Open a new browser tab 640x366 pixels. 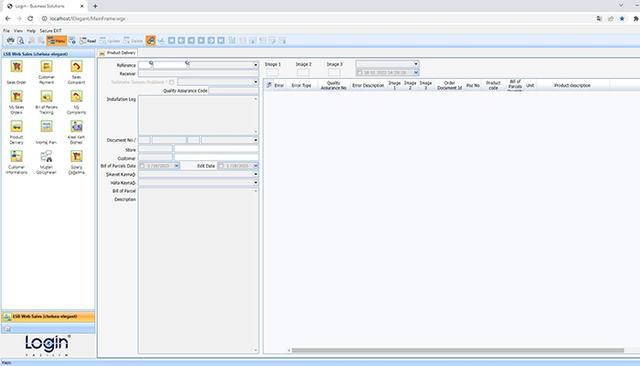pyautogui.click(x=95, y=6)
